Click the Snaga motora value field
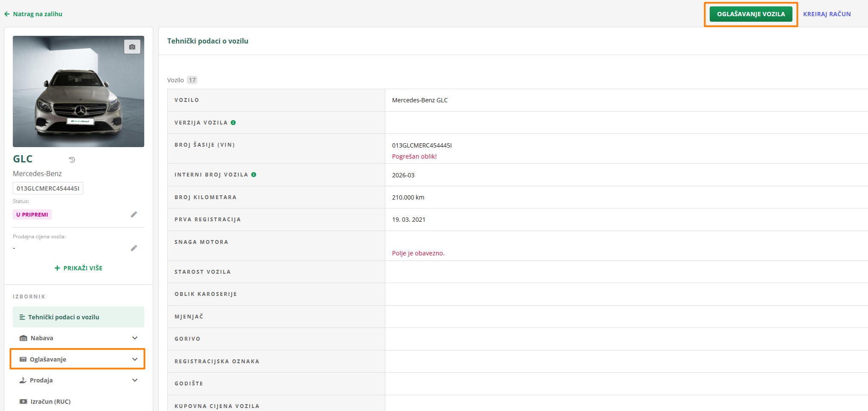Screen dimensions: 868x411 tap(597, 242)
